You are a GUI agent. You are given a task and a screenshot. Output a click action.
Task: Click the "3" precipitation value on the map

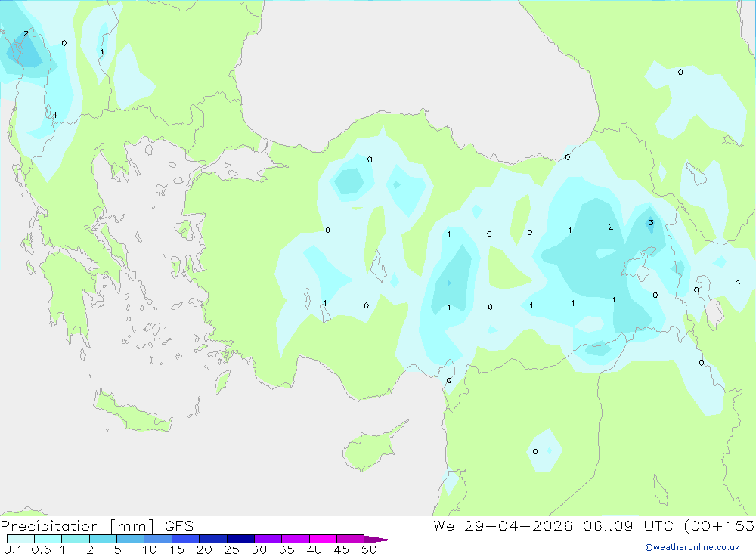pyautogui.click(x=651, y=222)
